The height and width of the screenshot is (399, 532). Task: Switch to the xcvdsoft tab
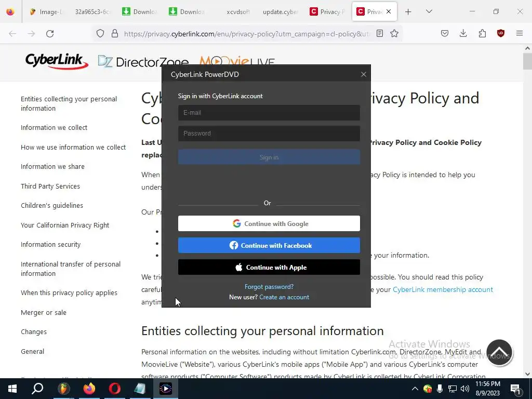pos(237,12)
